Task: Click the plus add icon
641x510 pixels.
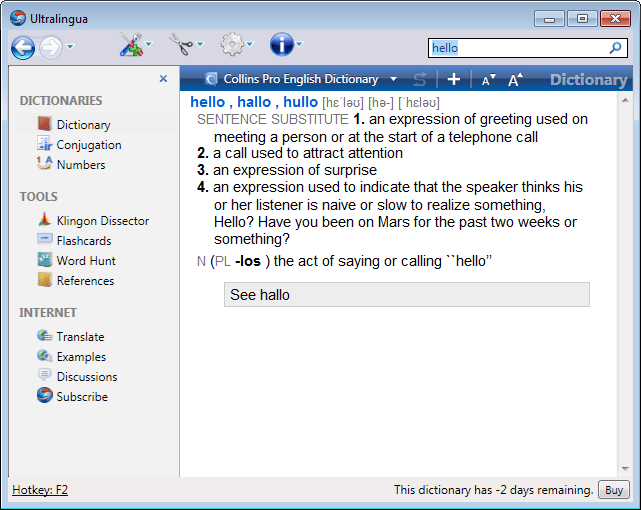Action: tap(454, 79)
